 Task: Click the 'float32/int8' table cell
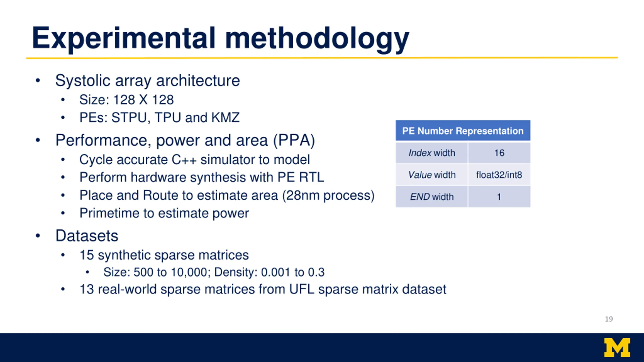click(x=499, y=175)
